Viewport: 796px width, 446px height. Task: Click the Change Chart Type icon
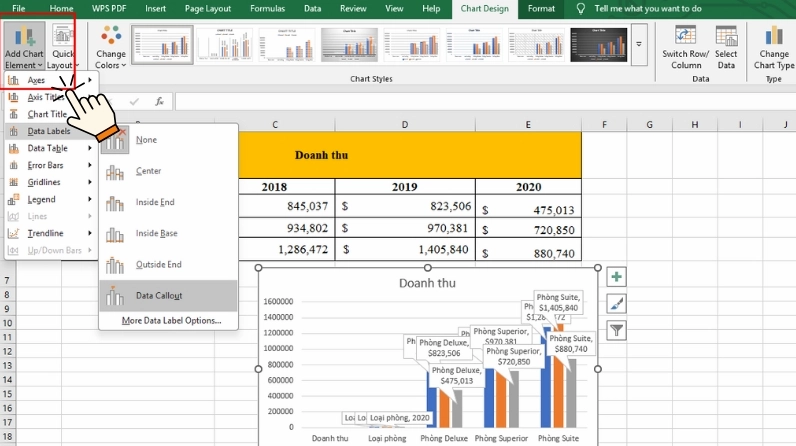click(774, 36)
